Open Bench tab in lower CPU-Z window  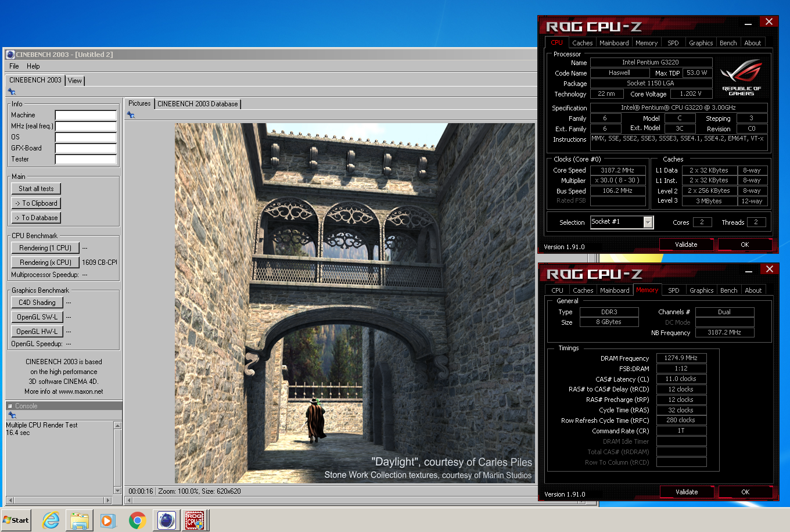(729, 290)
